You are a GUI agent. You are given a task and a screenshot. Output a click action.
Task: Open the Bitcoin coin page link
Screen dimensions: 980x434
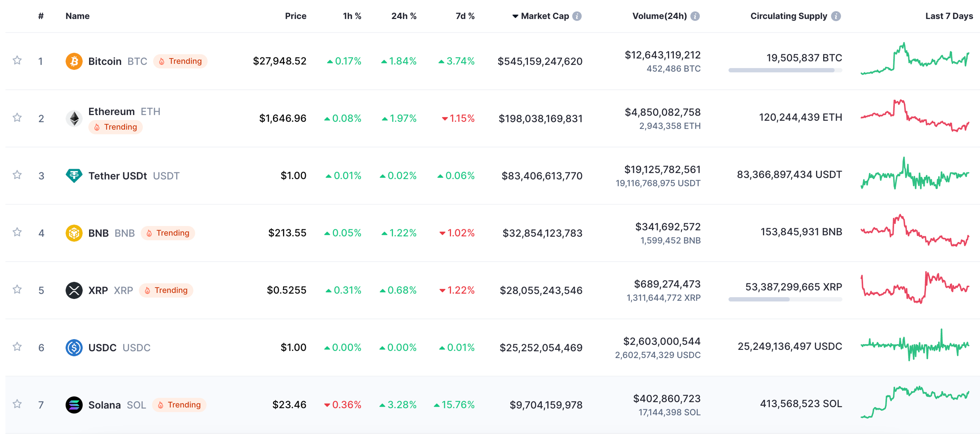[105, 61]
